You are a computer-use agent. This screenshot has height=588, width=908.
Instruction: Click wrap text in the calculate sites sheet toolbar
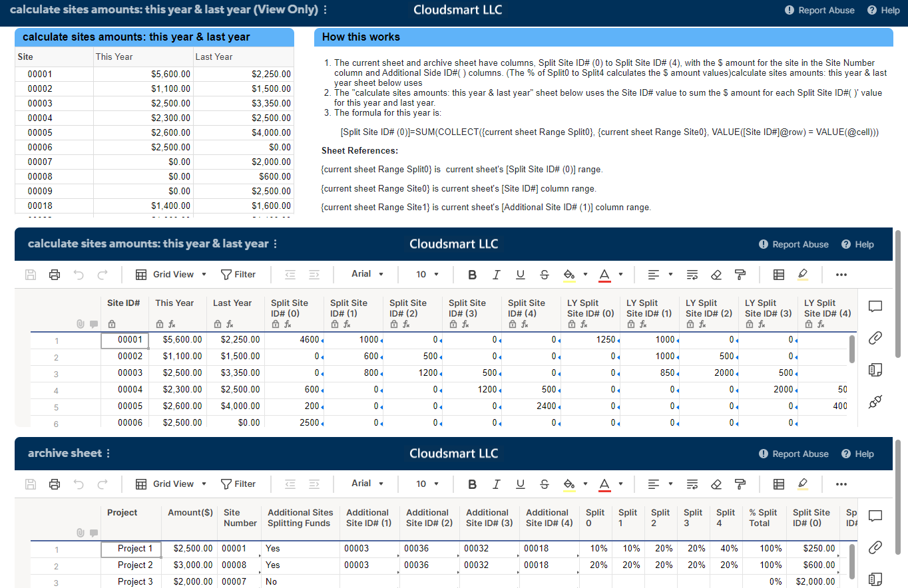(x=692, y=275)
